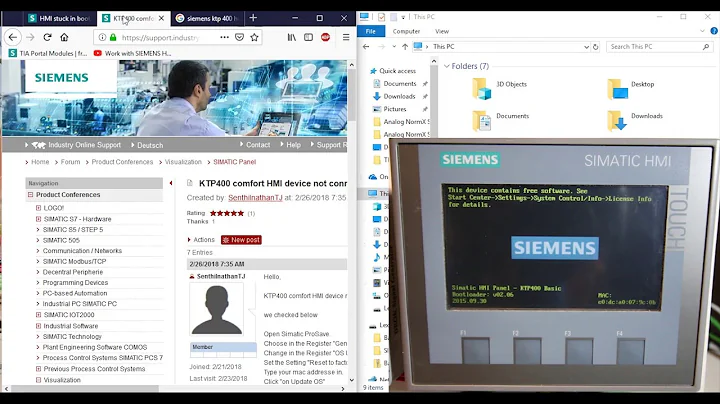Image resolution: width=720 pixels, height=404 pixels.
Task: Expand the LOGO! tree node
Action: tap(39, 208)
